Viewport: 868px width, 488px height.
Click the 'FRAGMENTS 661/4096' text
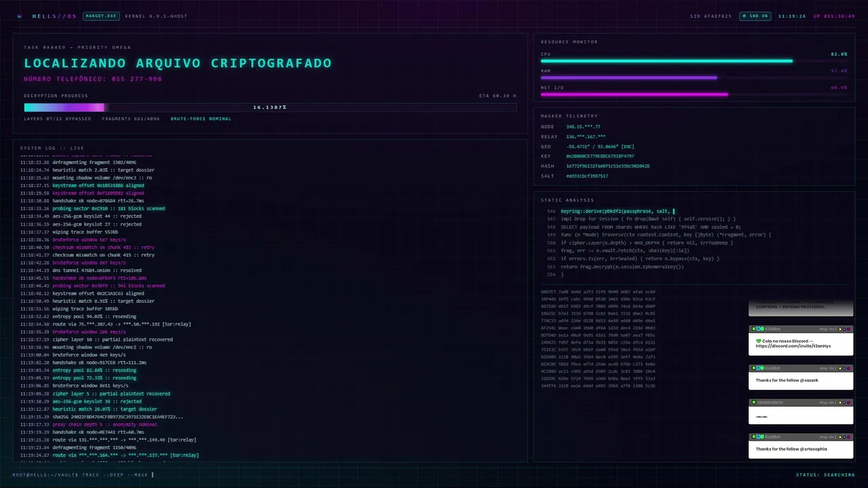pos(131,119)
